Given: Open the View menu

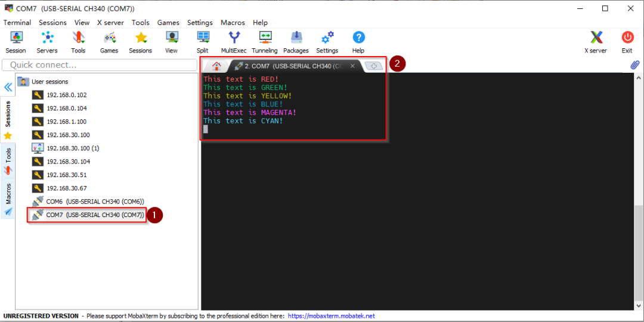Looking at the screenshot, I should point(82,23).
